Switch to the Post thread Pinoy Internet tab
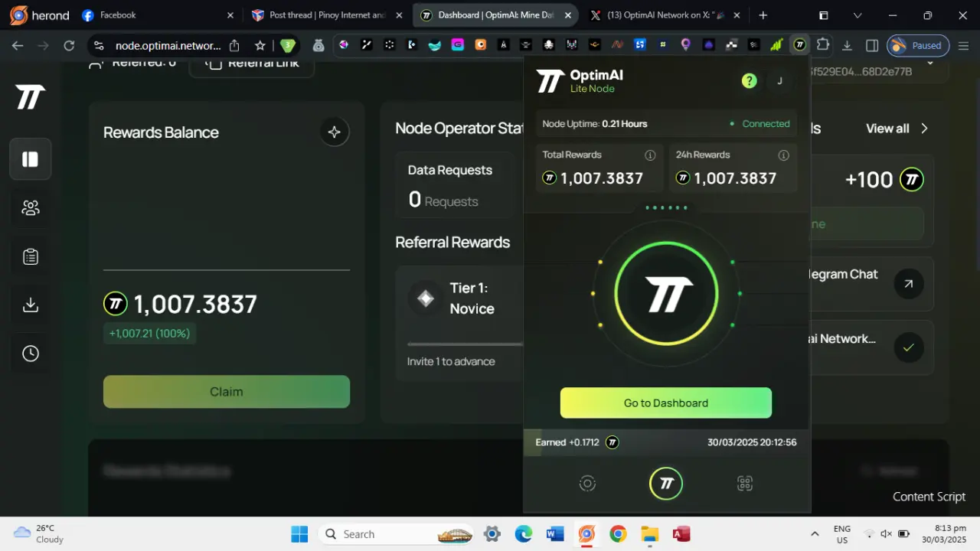Viewport: 980px width, 551px height. tap(328, 15)
